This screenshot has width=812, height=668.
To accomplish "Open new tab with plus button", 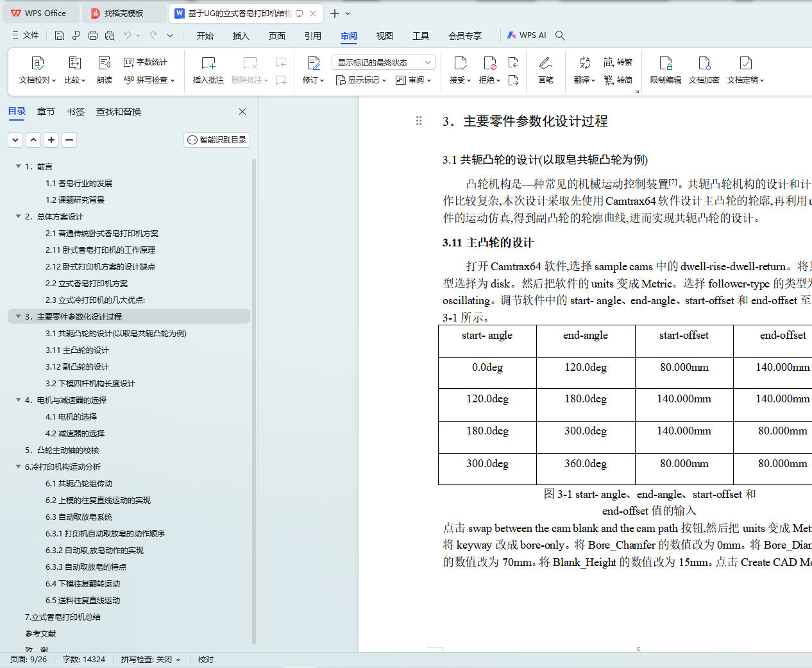I will (335, 13).
